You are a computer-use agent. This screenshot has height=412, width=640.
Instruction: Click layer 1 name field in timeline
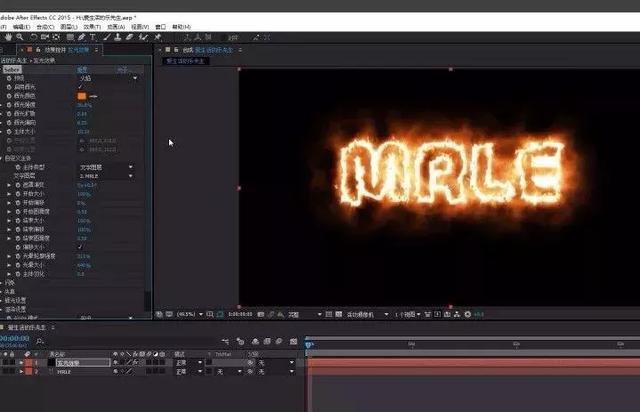tap(83, 363)
